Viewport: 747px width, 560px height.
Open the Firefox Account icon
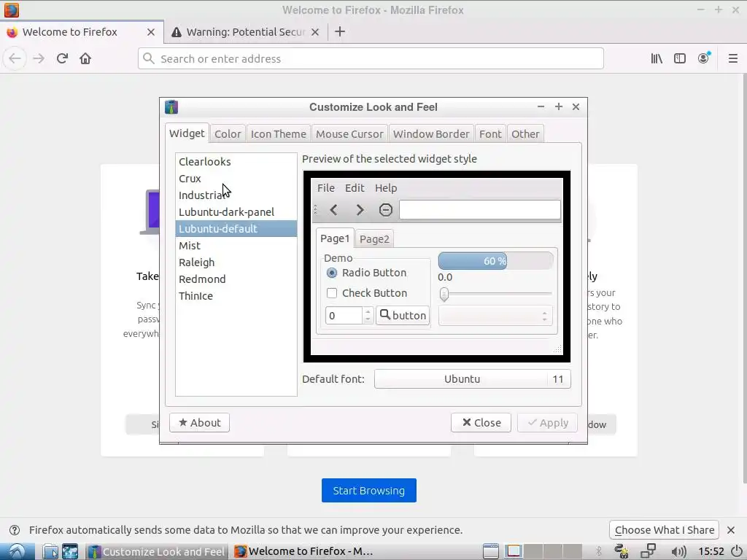(704, 58)
